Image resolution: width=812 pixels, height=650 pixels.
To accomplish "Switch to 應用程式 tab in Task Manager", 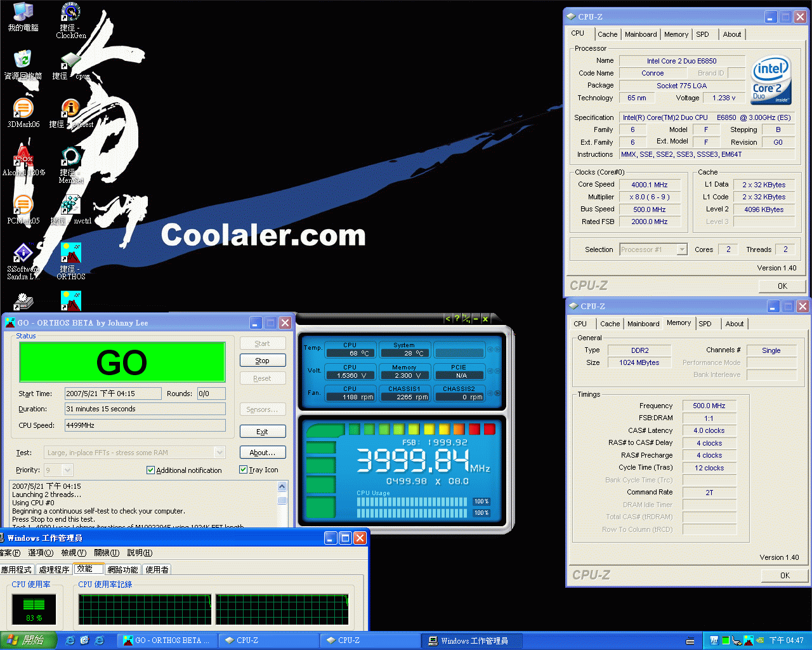I will click(16, 569).
